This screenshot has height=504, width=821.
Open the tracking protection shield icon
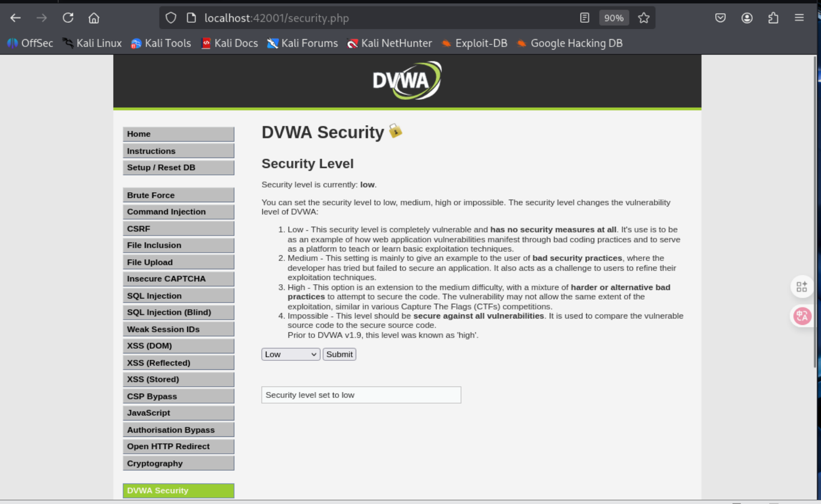171,18
